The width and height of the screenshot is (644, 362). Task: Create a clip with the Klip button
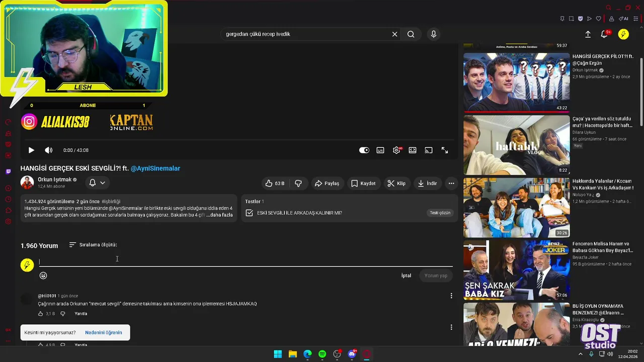point(396,184)
